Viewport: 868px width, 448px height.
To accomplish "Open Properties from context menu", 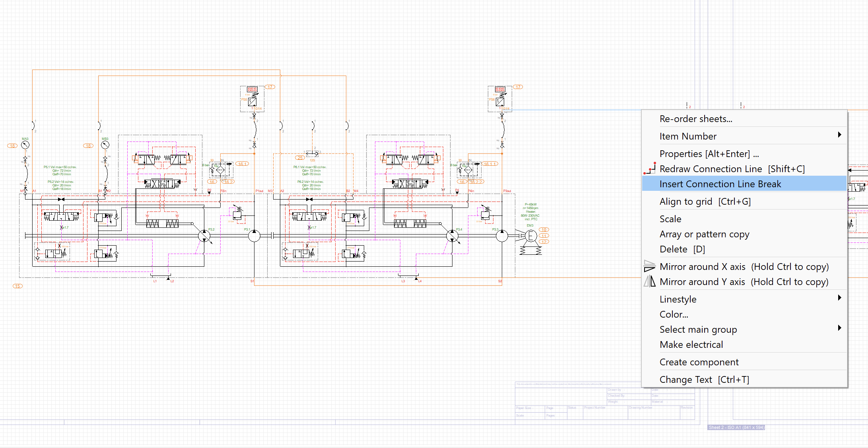I will tap(709, 154).
